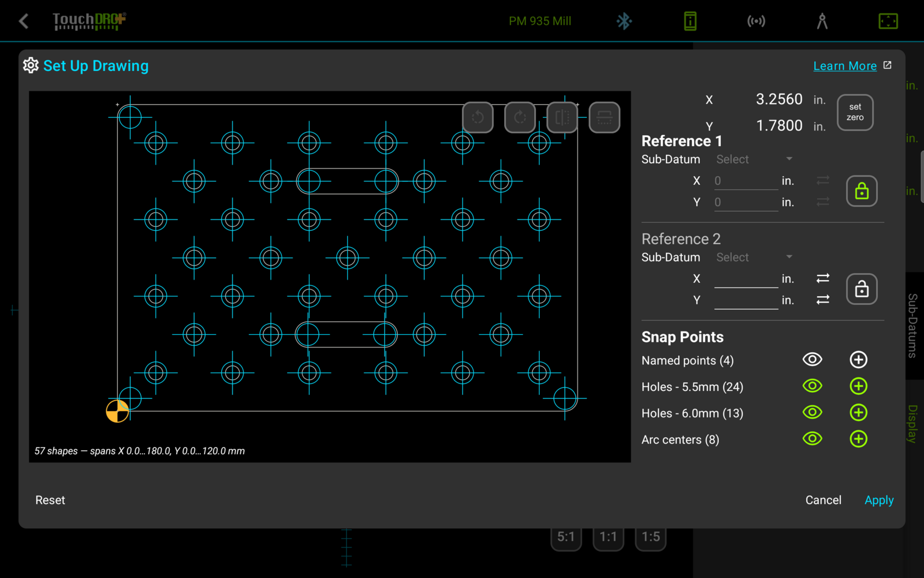
Task: Click the Apply button
Action: coord(879,501)
